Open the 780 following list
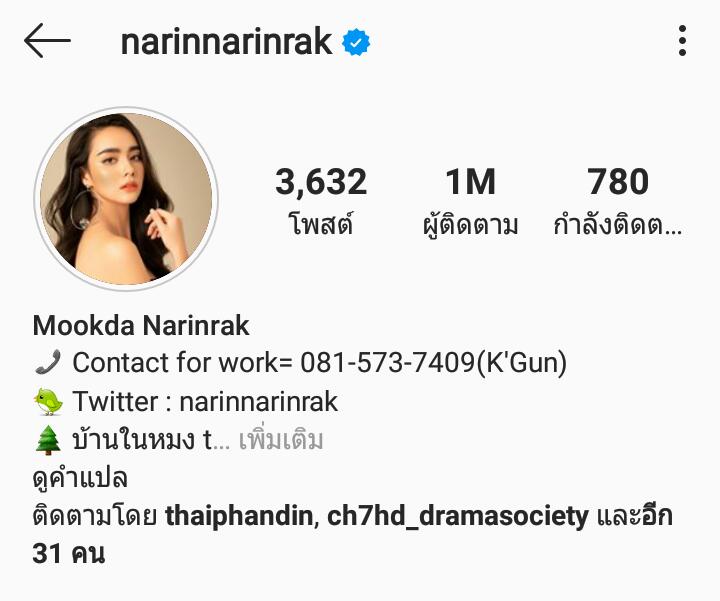This screenshot has width=720, height=601. pyautogui.click(x=618, y=201)
